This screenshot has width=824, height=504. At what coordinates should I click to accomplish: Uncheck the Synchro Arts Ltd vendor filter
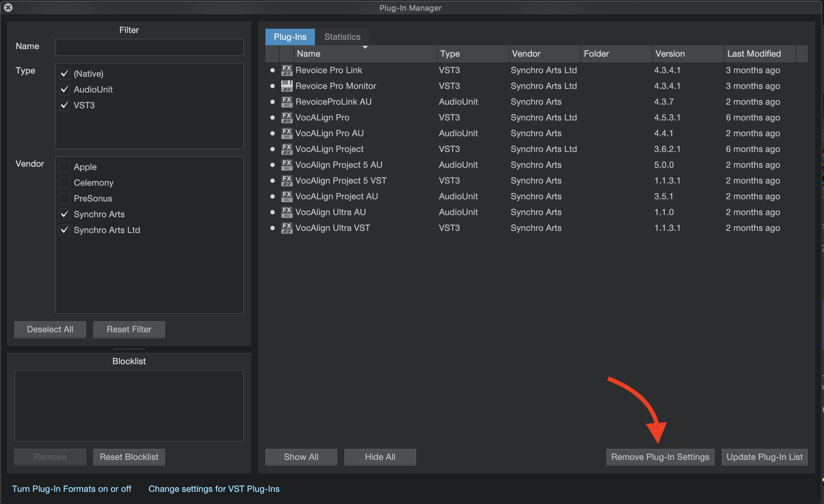[65, 230]
